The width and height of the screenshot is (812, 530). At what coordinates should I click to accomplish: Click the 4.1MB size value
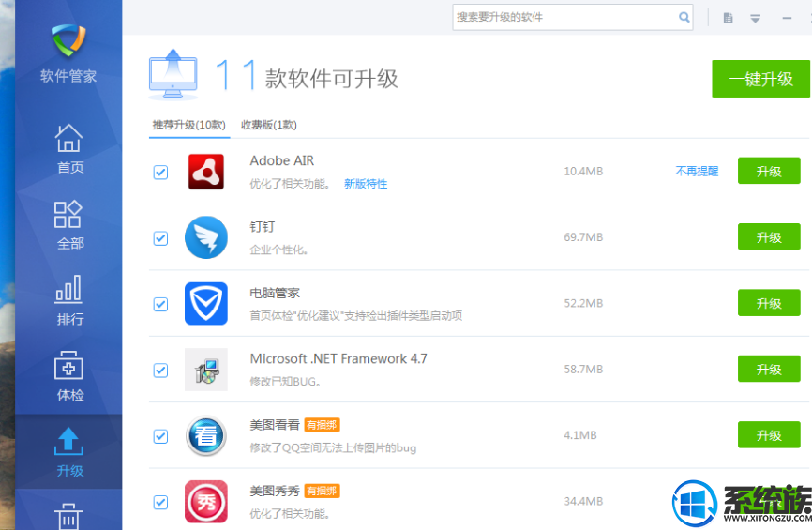[580, 435]
